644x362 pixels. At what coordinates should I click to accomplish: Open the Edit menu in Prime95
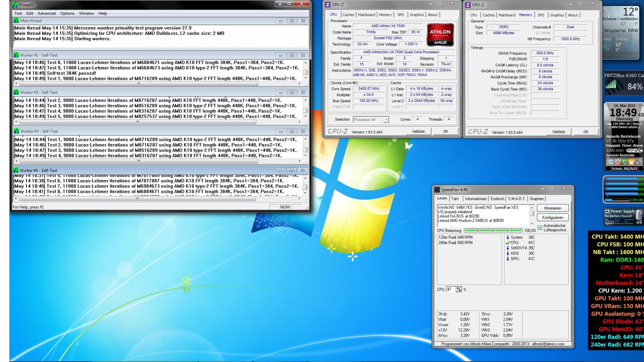[30, 13]
